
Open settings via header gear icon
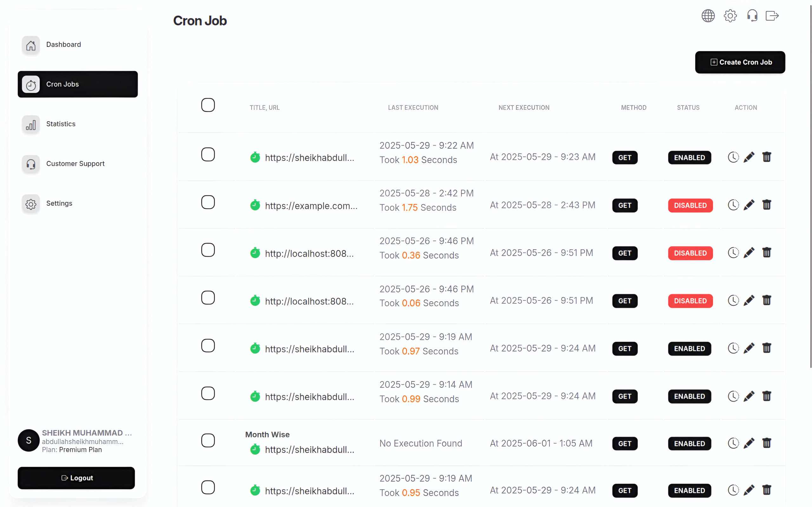click(x=730, y=16)
